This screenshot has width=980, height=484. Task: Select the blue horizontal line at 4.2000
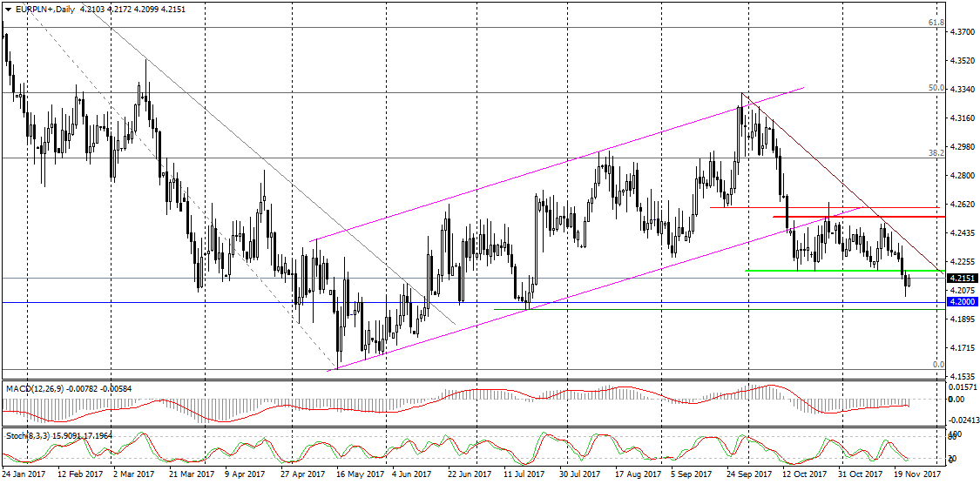(472, 302)
